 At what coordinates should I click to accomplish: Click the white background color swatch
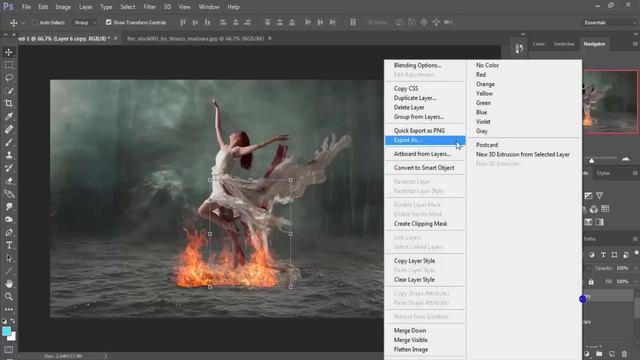[x=13, y=337]
